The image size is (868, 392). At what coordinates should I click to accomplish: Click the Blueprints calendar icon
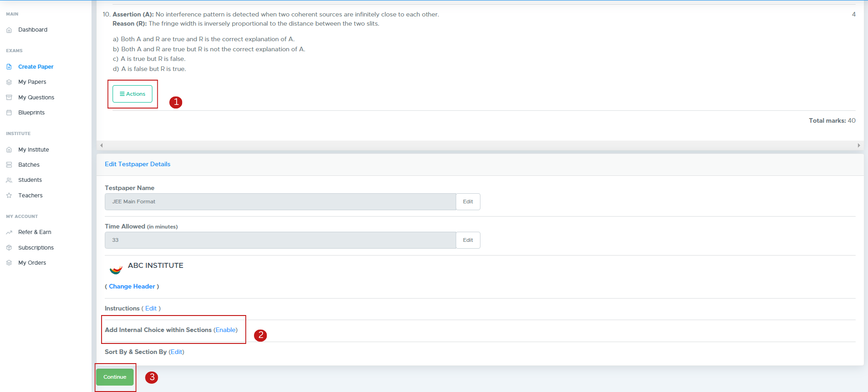click(9, 113)
